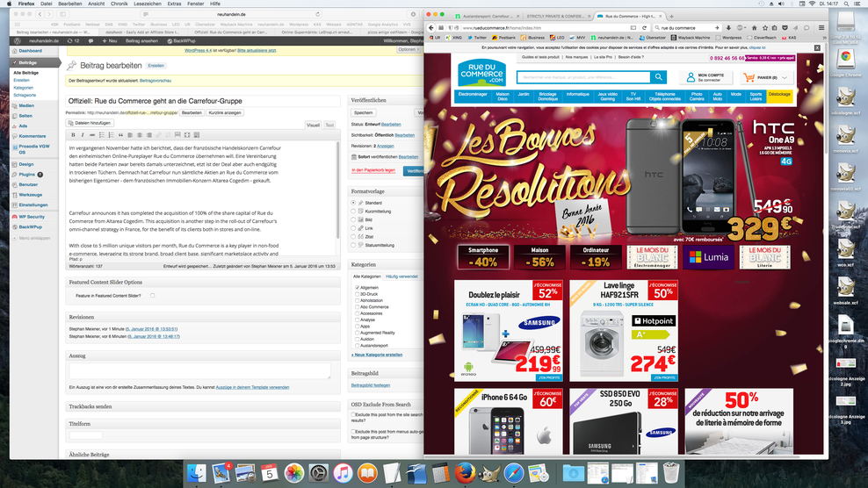Select the Kurzmitteilung post format
This screenshot has width=868, height=488.
tap(354, 212)
